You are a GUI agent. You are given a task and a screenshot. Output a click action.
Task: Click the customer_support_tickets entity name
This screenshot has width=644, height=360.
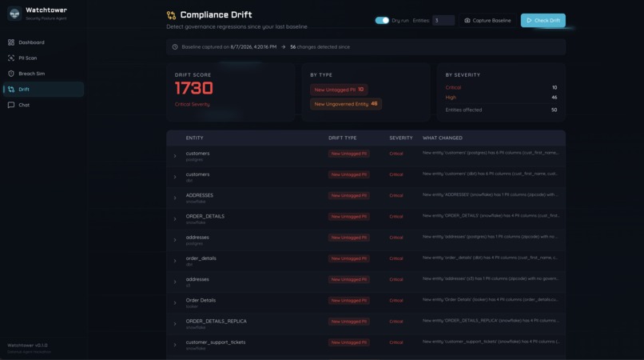click(x=215, y=342)
